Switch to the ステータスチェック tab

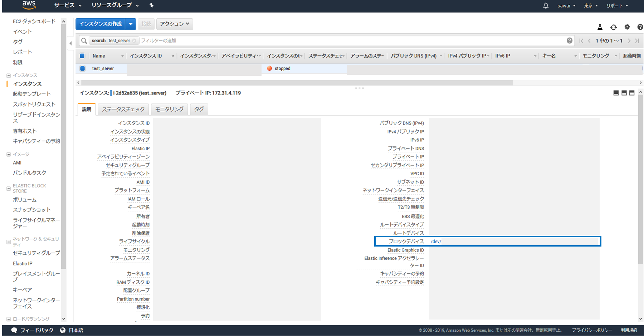coord(123,109)
